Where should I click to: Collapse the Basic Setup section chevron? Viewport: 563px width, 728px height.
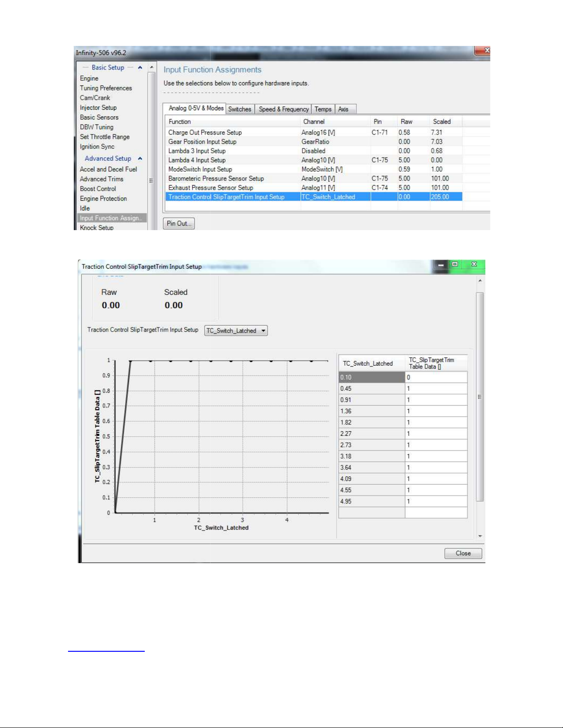pos(140,68)
